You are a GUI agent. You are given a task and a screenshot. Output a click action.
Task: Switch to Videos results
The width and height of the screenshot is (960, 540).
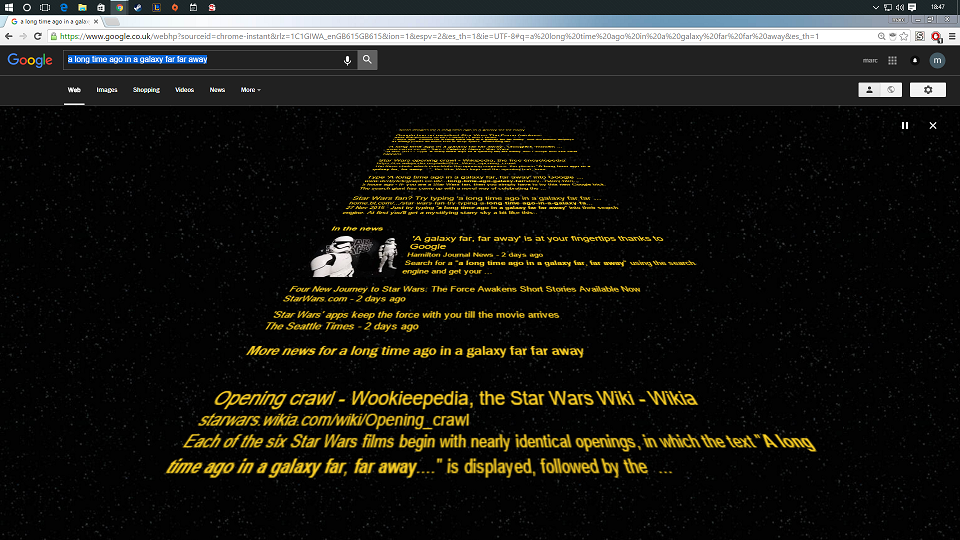pos(184,90)
